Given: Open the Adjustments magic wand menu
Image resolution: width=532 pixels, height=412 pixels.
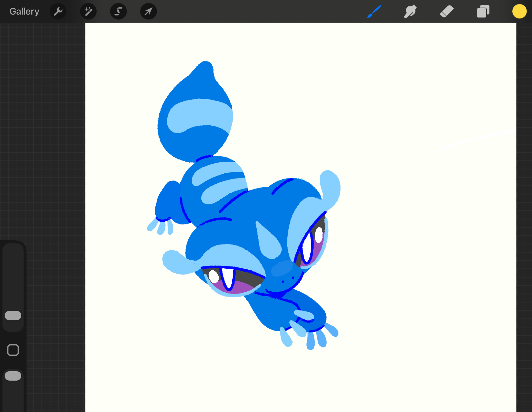Looking at the screenshot, I should click(x=88, y=11).
